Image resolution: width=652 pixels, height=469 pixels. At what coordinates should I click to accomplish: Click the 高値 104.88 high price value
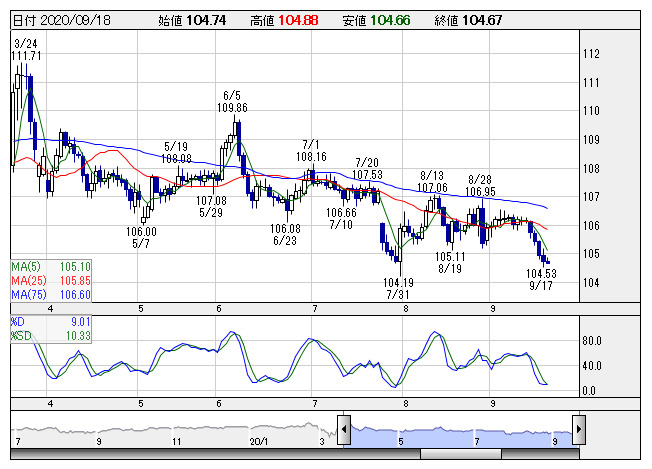297,20
